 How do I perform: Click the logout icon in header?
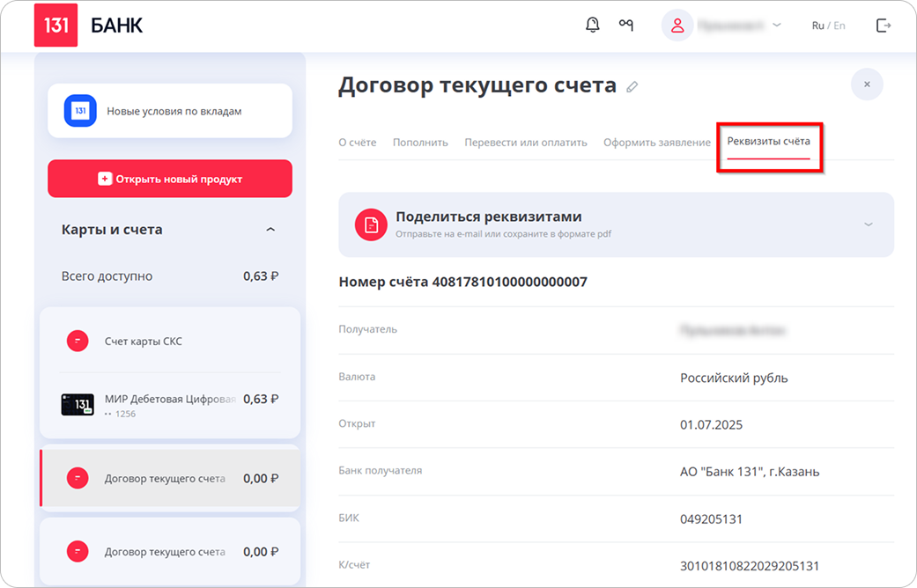884,26
